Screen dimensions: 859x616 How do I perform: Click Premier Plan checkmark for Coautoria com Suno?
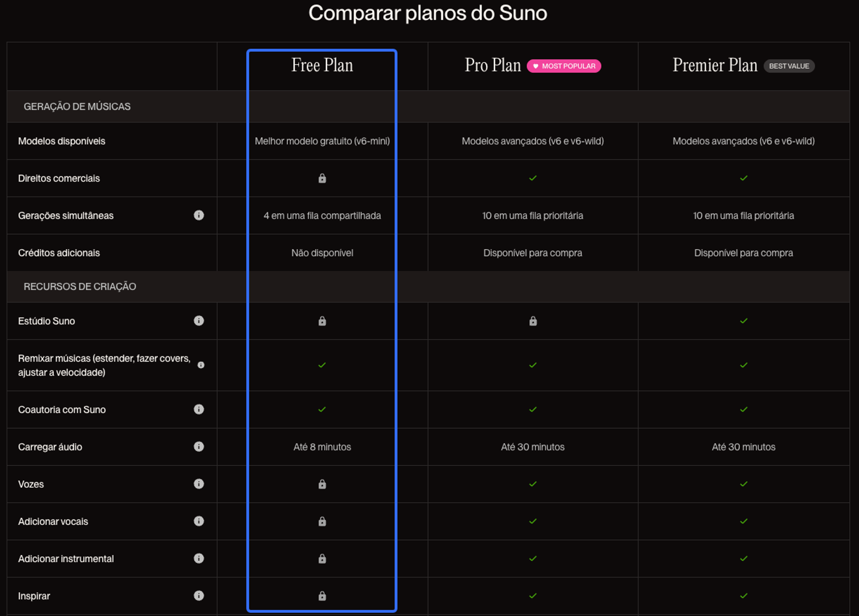pyautogui.click(x=744, y=410)
